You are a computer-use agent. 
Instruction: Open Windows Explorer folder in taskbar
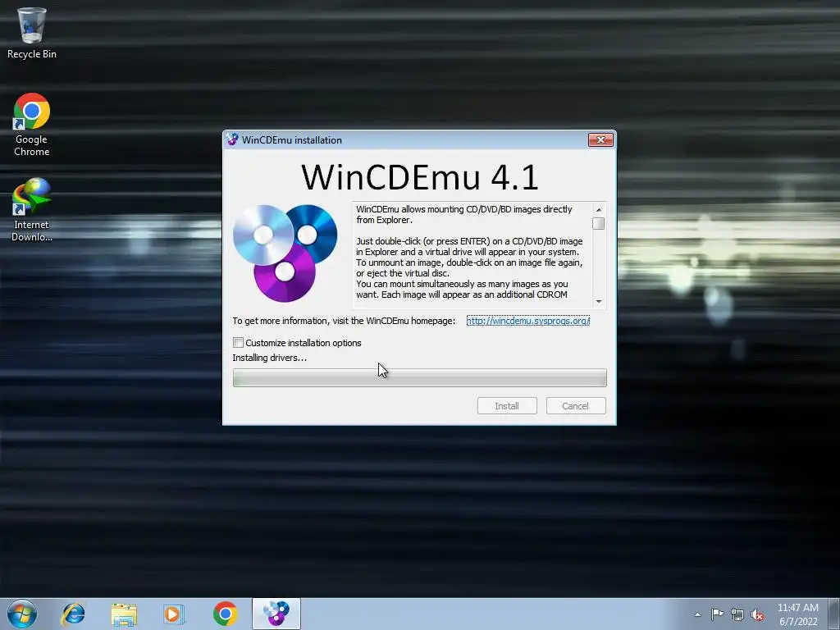pos(124,614)
